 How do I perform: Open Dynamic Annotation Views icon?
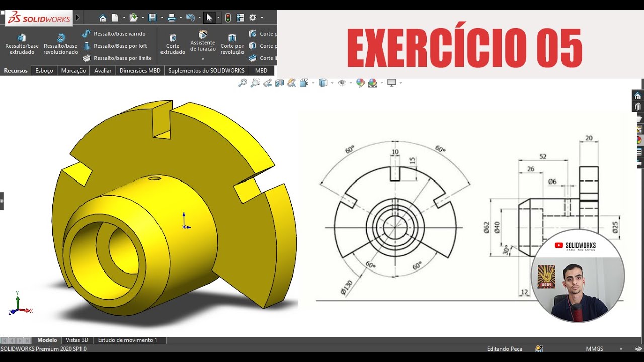[x=291, y=83]
